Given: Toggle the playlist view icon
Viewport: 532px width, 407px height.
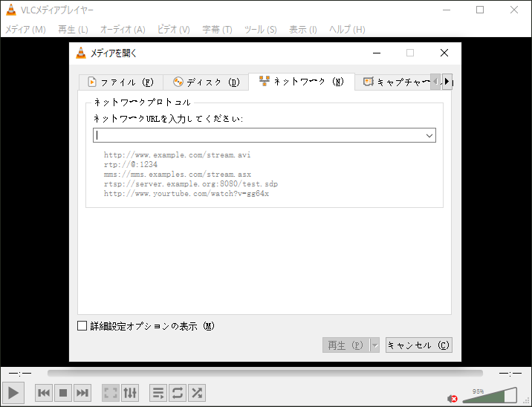Looking at the screenshot, I should [x=158, y=393].
